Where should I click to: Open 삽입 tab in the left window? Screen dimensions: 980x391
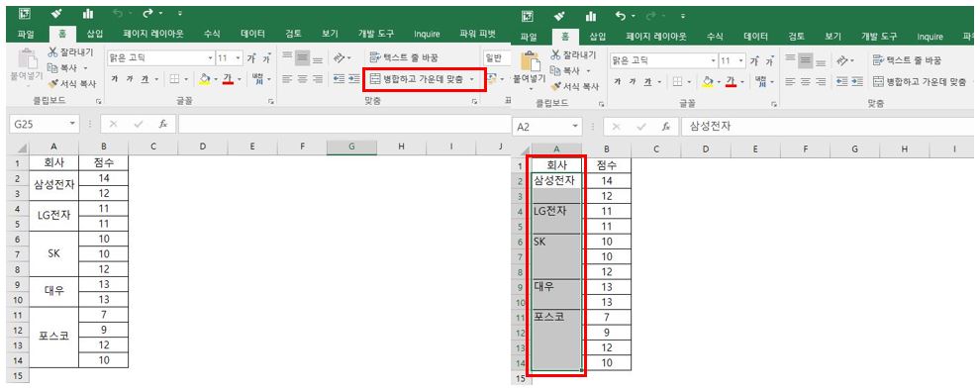click(95, 34)
